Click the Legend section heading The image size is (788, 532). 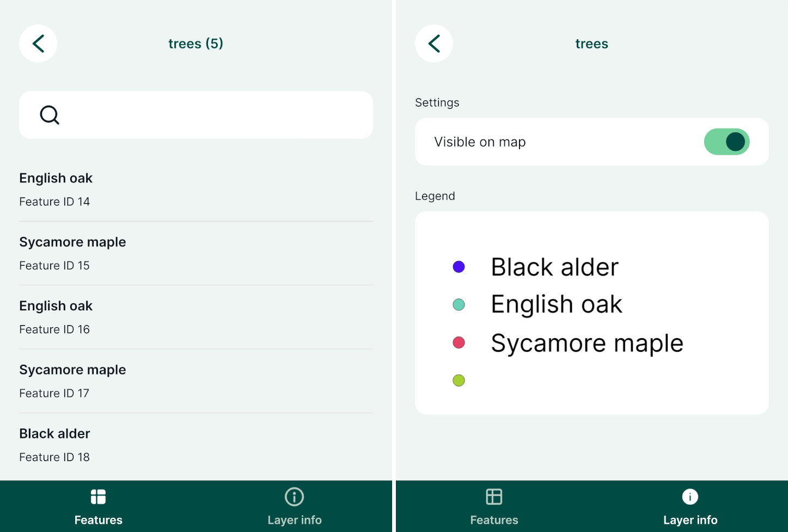[x=435, y=196]
